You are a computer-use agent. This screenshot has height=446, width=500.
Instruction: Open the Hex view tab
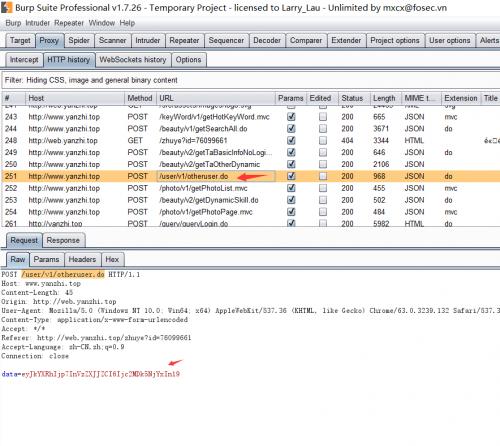tap(112, 259)
